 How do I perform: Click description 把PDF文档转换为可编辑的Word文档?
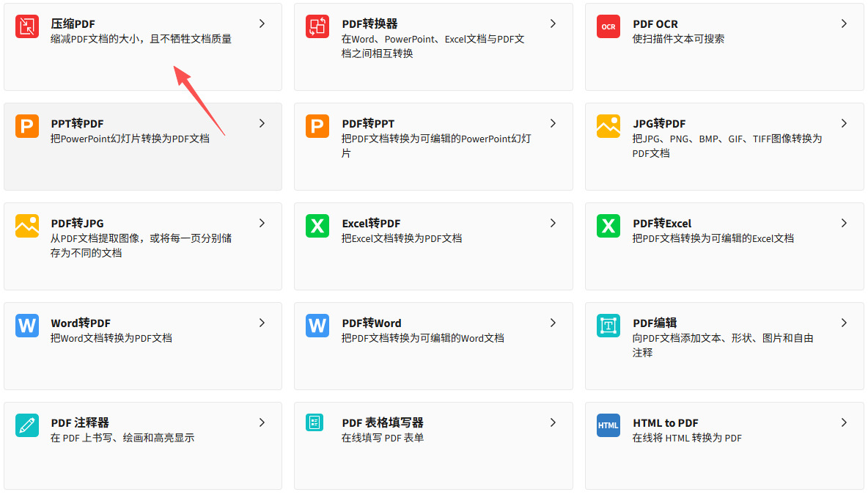[422, 338]
